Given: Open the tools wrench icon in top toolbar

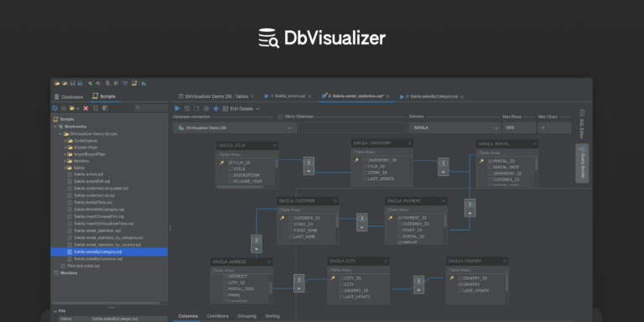Looking at the screenshot, I should point(117,83).
